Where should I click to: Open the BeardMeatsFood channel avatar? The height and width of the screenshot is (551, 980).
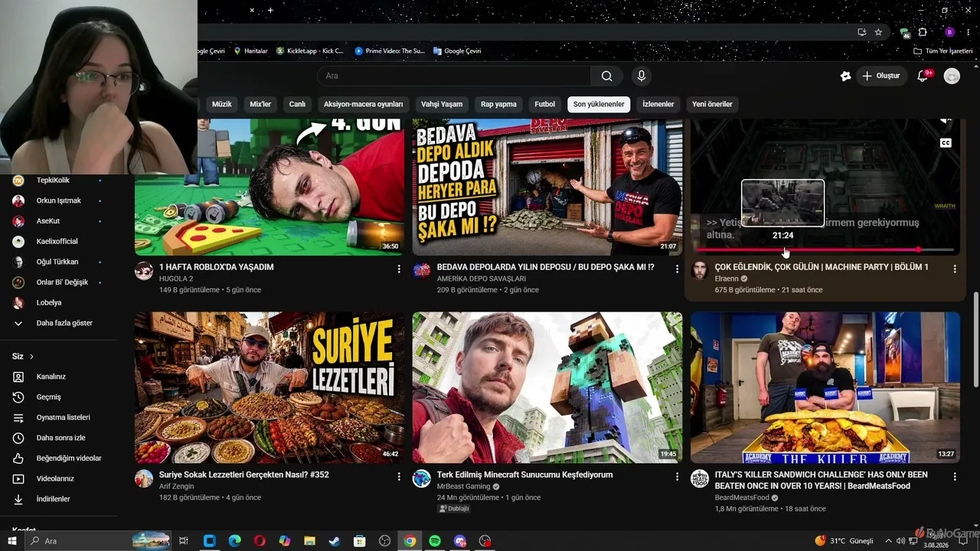[700, 478]
